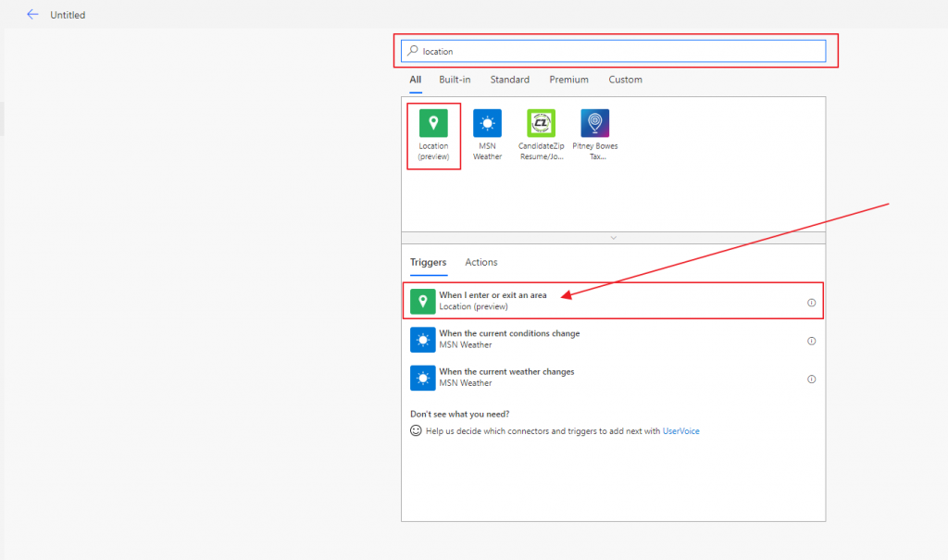
Task: Collapse the connectors list with the chevron
Action: pos(613,238)
